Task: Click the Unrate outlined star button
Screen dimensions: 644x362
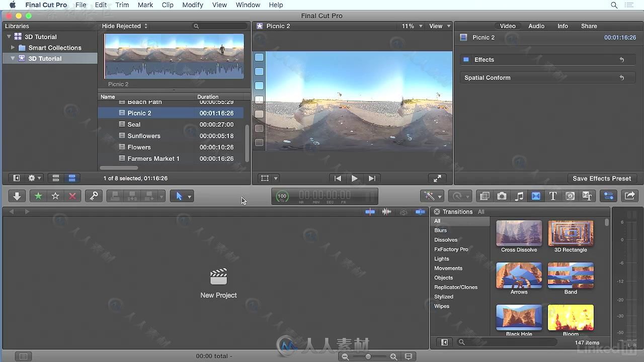Action: [55, 196]
